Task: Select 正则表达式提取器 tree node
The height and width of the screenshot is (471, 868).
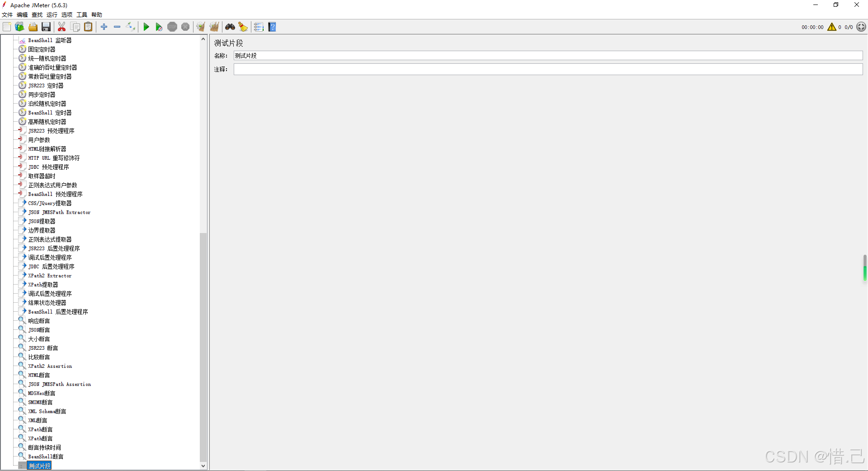Action: pyautogui.click(x=50, y=239)
